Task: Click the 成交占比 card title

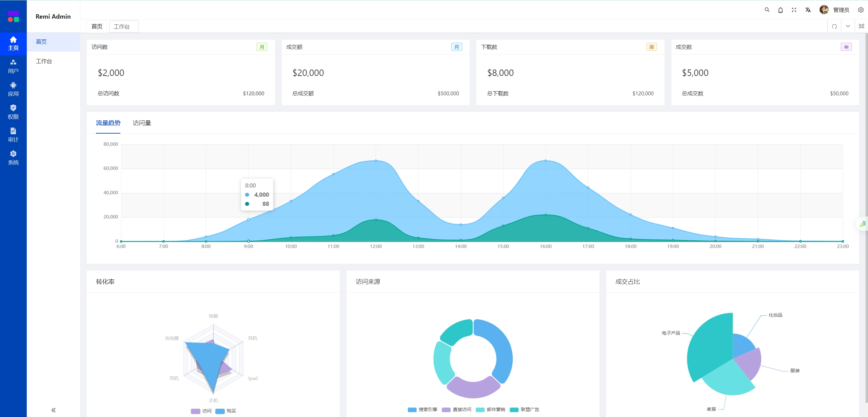Action: point(628,281)
